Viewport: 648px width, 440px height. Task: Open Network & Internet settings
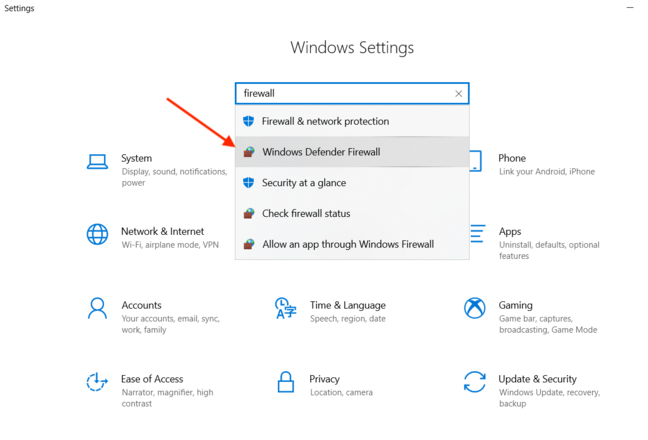point(153,237)
